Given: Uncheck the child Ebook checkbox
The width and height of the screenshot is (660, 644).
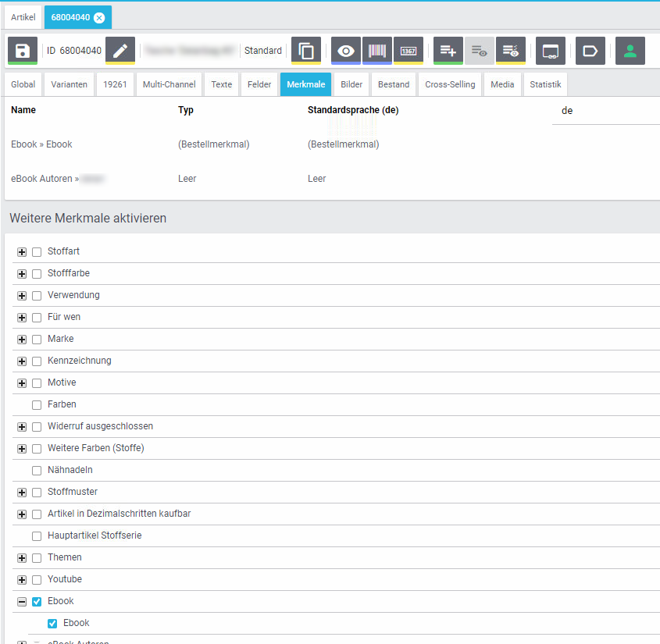Looking at the screenshot, I should 52,624.
